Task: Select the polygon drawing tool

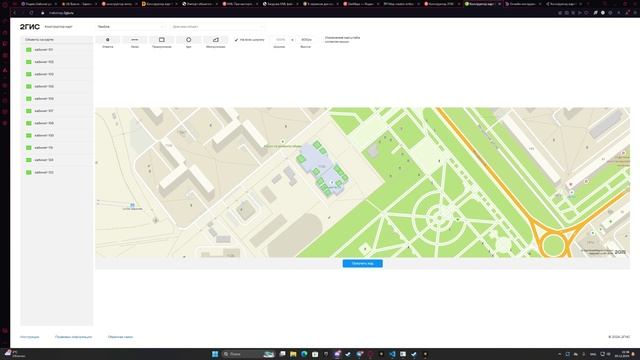Action: (x=216, y=40)
